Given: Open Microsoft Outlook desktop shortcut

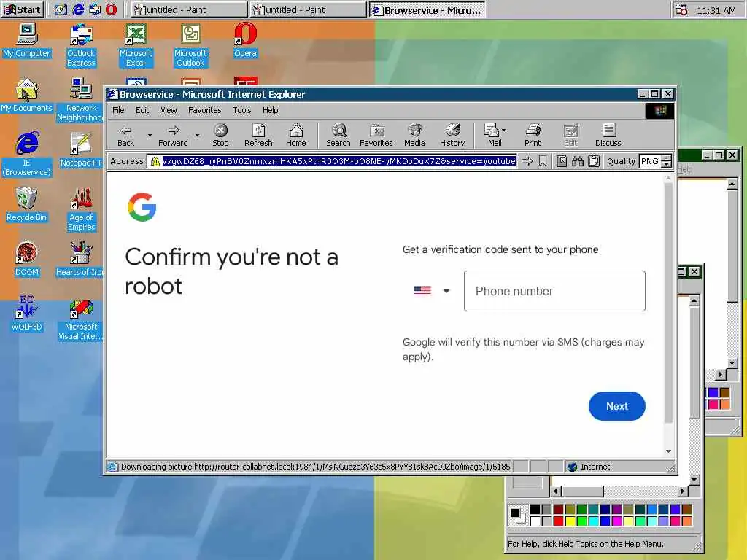Looking at the screenshot, I should click(x=190, y=46).
